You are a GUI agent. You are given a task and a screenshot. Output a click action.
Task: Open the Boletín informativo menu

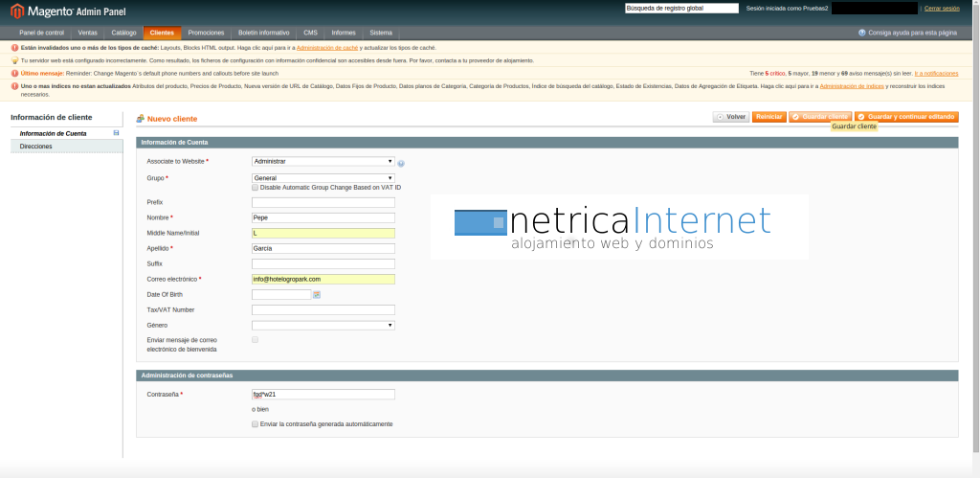pyautogui.click(x=264, y=33)
